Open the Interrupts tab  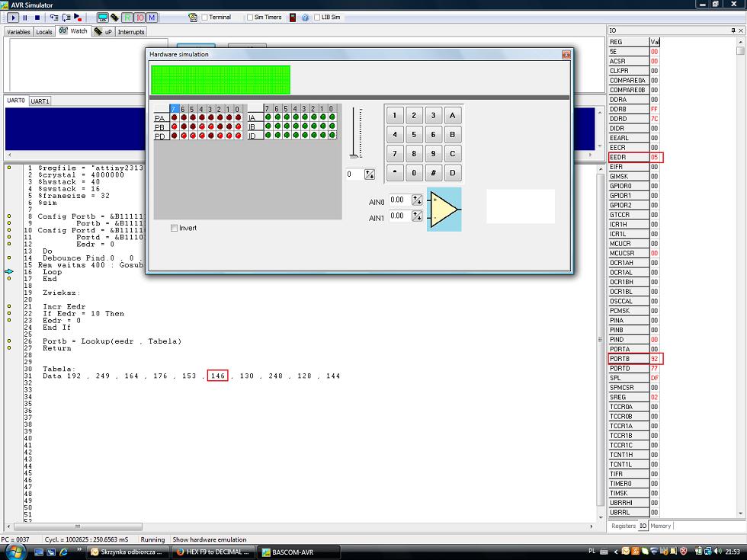[x=131, y=32]
